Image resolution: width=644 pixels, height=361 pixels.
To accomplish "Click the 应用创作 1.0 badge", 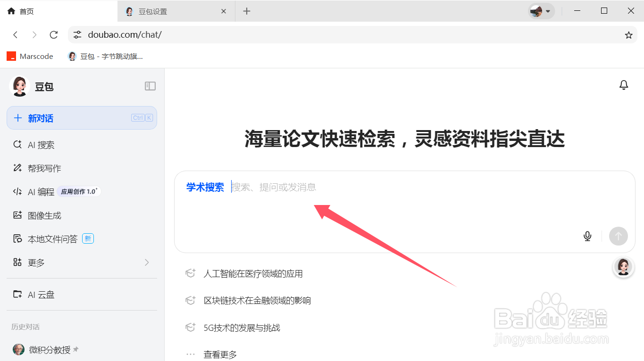I will pyautogui.click(x=79, y=191).
